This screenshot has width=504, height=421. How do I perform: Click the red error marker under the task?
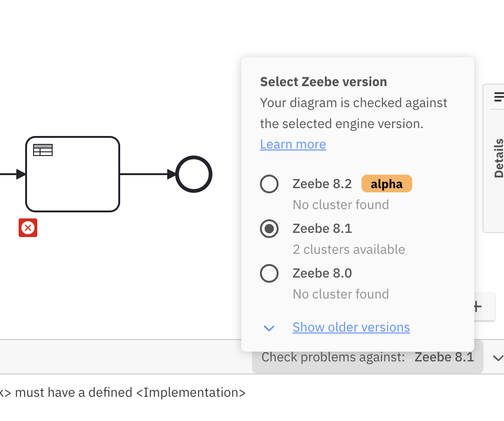coord(28,228)
